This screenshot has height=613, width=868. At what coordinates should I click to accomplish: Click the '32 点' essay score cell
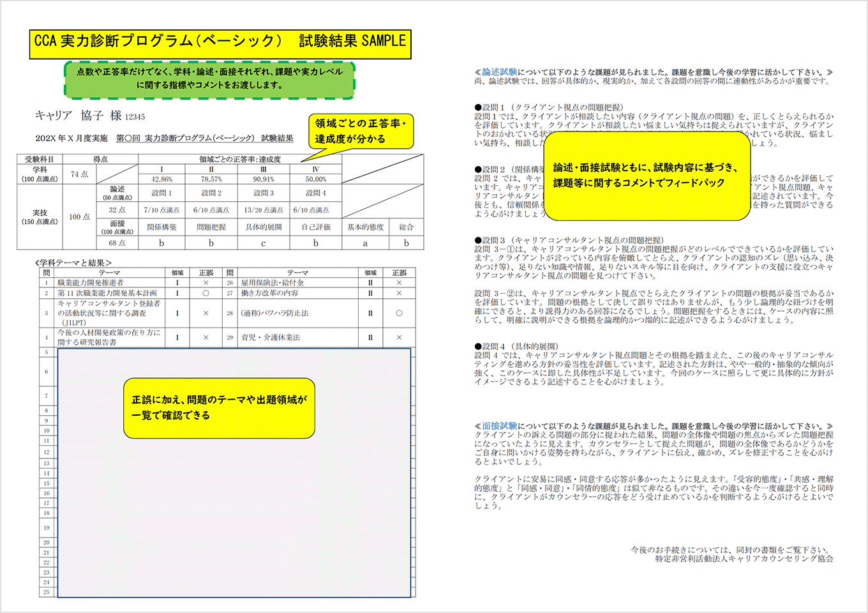(117, 209)
